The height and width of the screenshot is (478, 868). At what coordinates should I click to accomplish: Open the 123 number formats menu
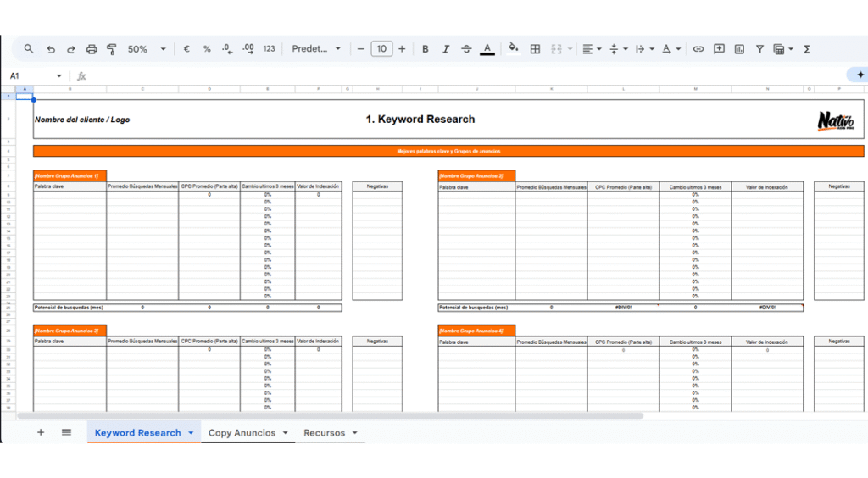(269, 49)
